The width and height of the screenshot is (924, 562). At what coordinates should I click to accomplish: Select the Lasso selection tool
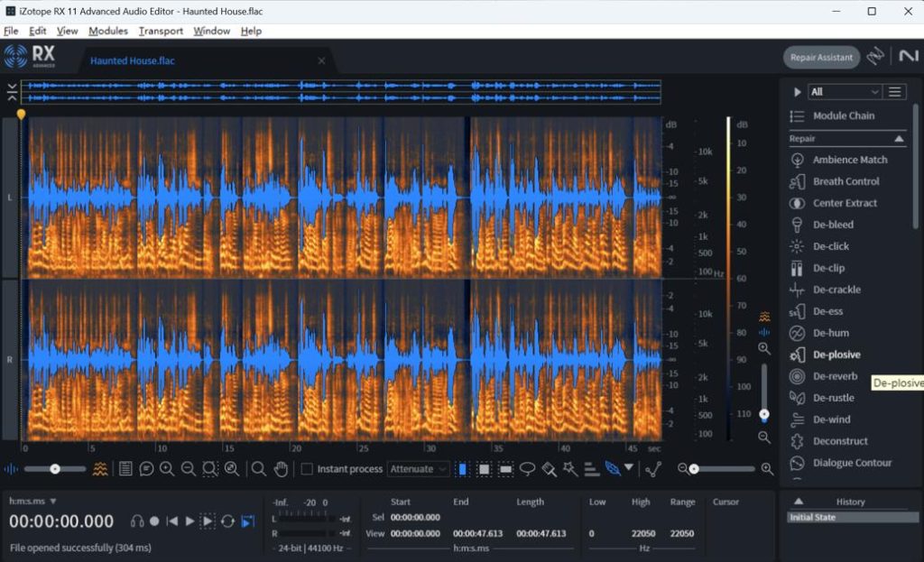coord(527,468)
